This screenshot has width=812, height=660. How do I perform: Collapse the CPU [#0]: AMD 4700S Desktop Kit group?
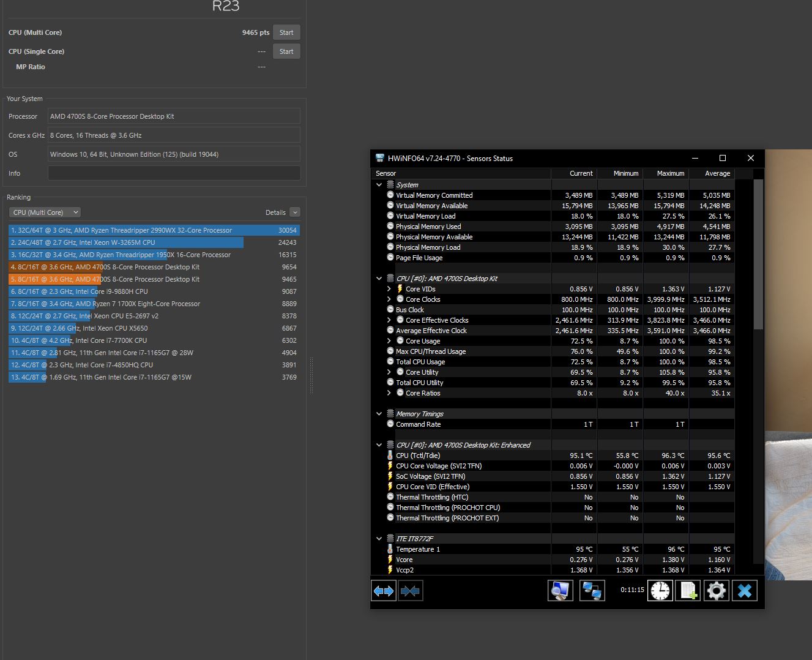379,279
